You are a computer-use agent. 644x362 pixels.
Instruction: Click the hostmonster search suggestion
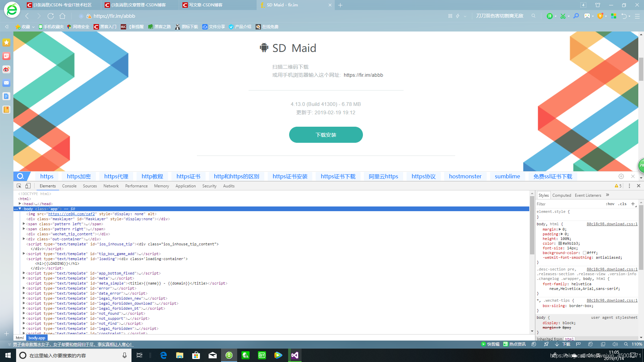465,176
